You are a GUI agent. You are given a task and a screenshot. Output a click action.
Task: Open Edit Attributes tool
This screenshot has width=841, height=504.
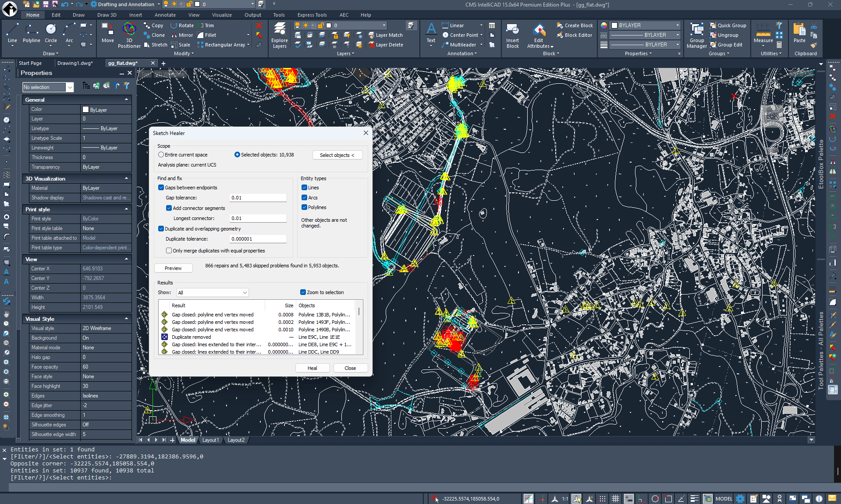(539, 35)
